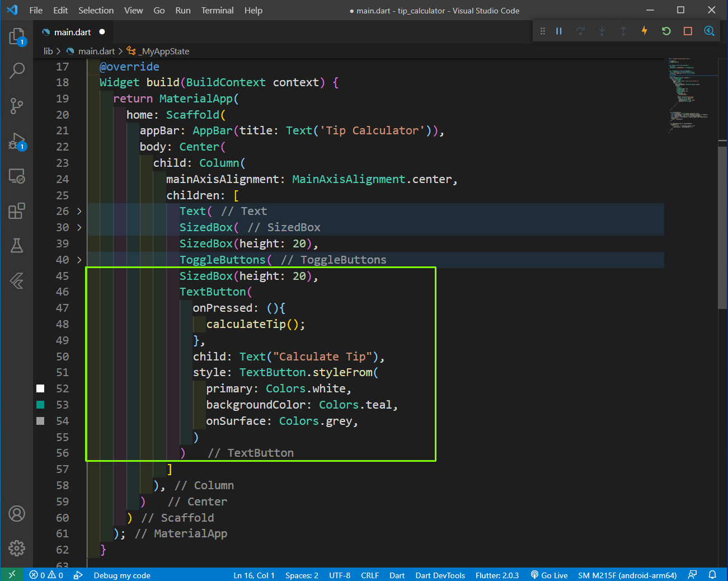Open the Help menu

253,10
